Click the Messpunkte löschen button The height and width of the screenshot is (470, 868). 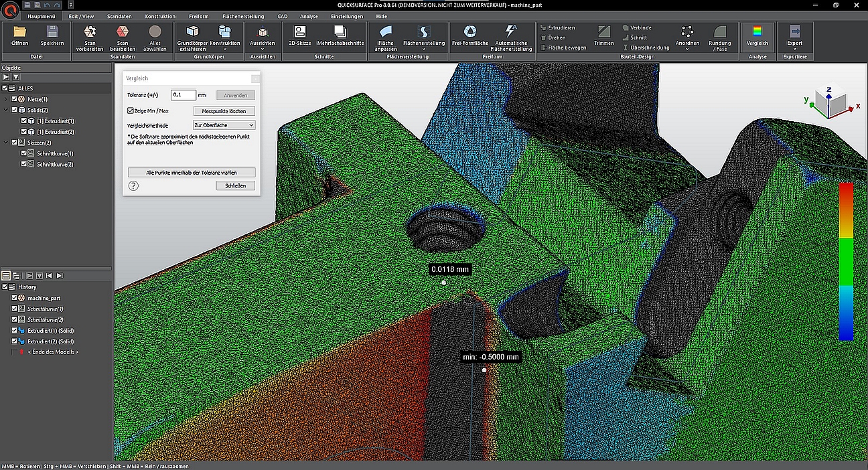click(224, 111)
